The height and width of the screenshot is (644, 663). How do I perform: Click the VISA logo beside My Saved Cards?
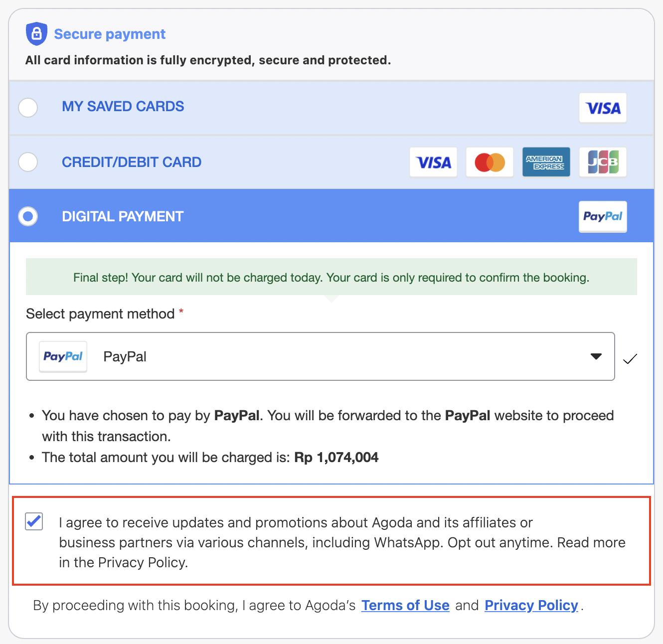click(603, 108)
